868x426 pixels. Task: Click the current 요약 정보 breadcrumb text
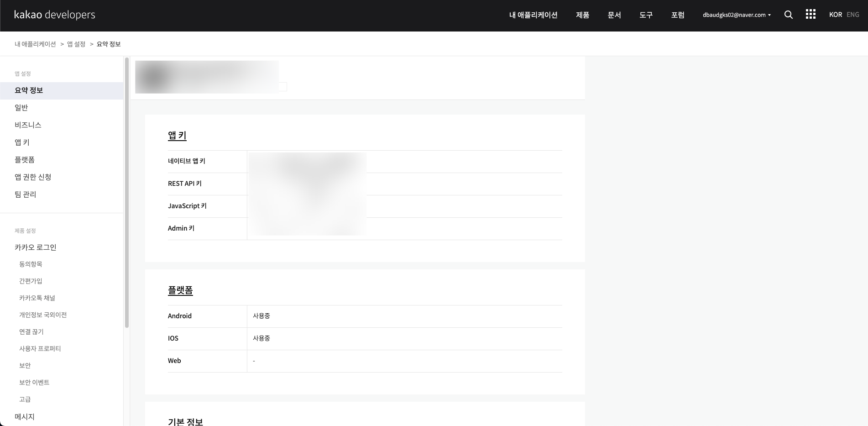pyautogui.click(x=109, y=44)
